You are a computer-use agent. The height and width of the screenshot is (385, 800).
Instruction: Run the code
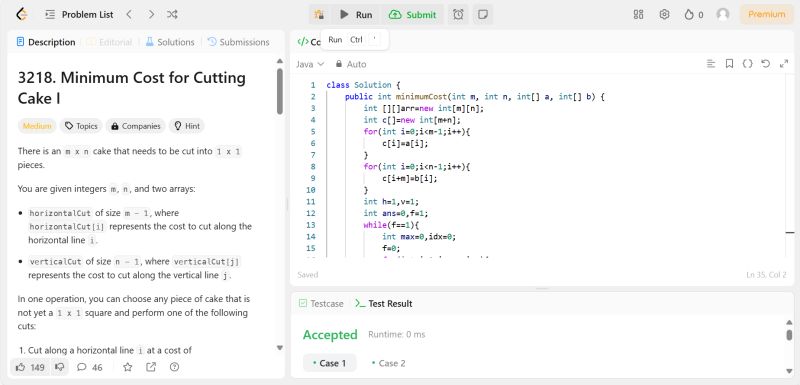356,14
